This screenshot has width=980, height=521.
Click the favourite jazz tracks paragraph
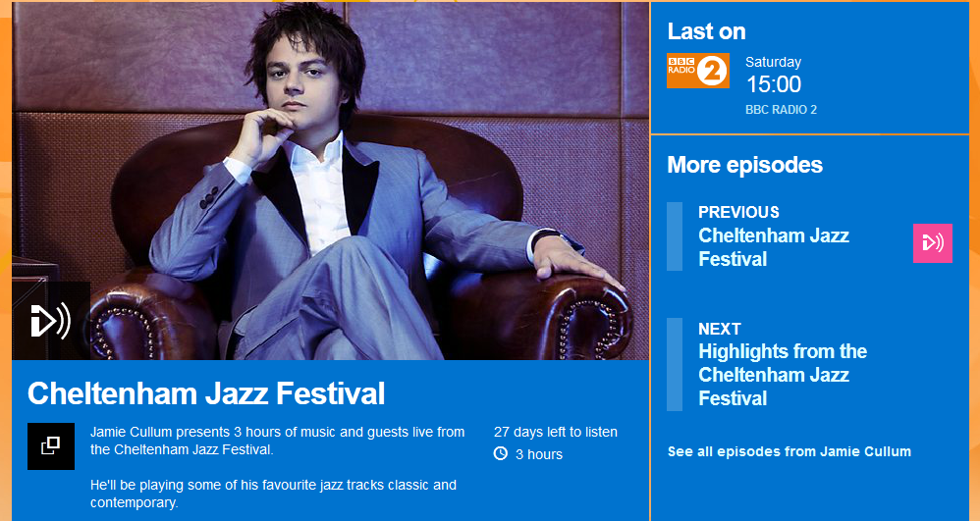(x=273, y=494)
